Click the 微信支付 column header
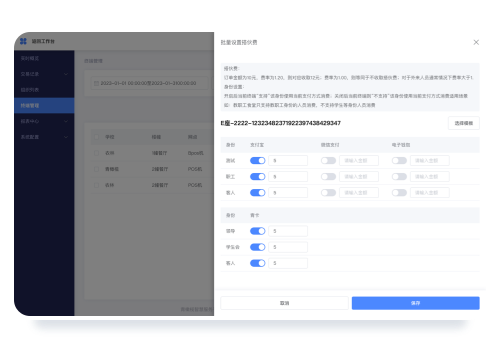500x360 pixels. pos(330,145)
